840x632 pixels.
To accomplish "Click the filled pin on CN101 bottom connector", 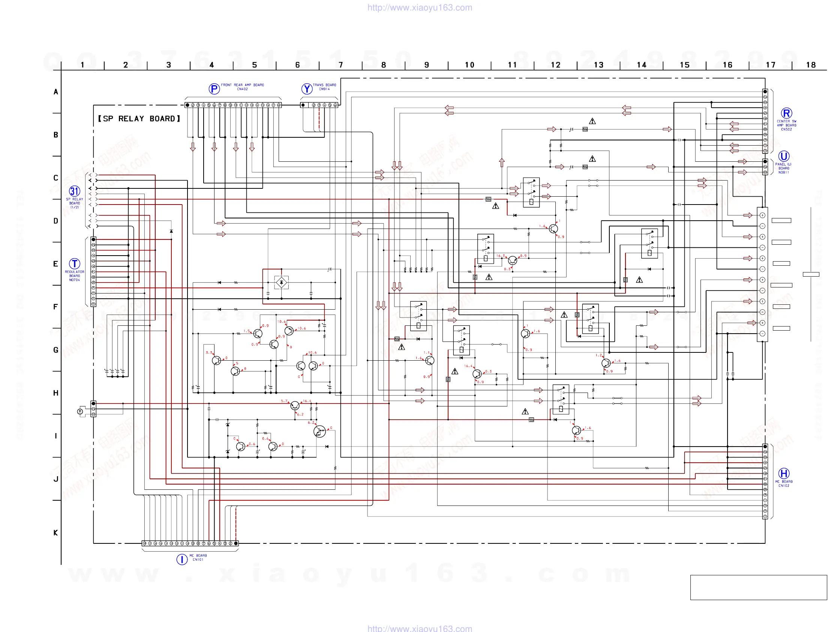I will (x=236, y=543).
